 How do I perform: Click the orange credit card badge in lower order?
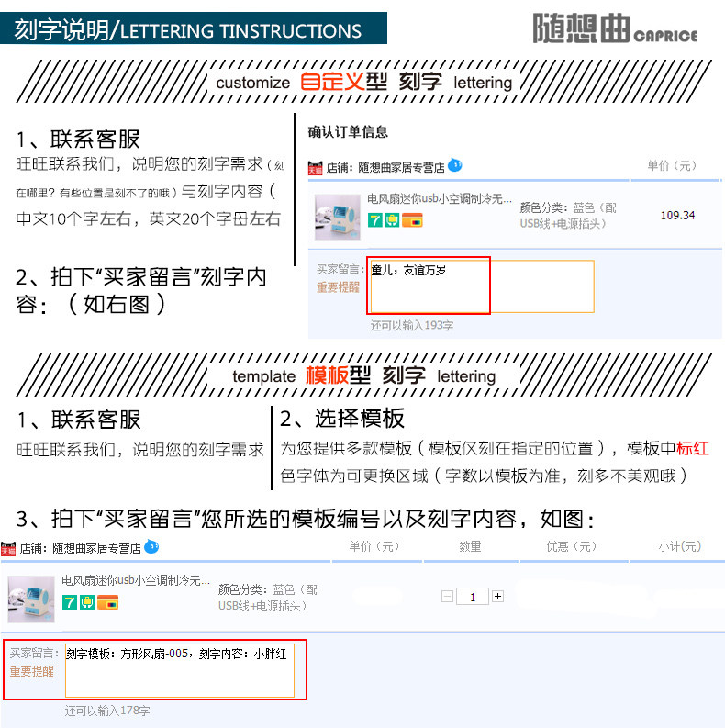[x=107, y=602]
